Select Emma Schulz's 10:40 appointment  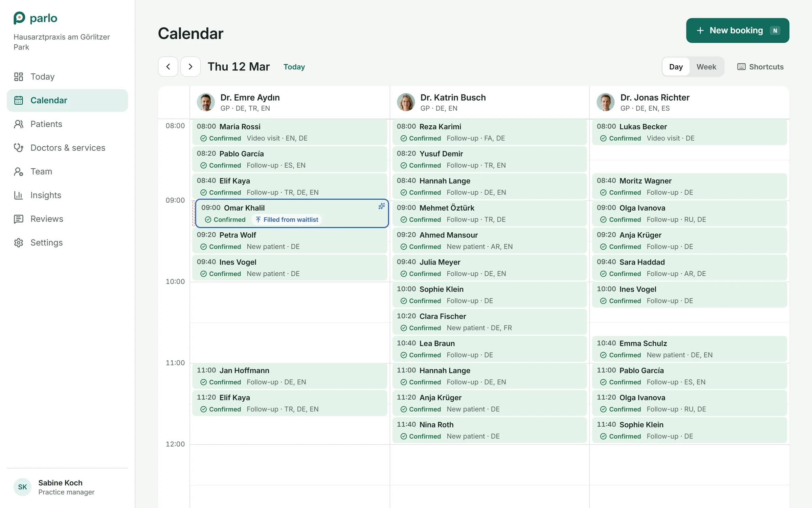coord(690,349)
